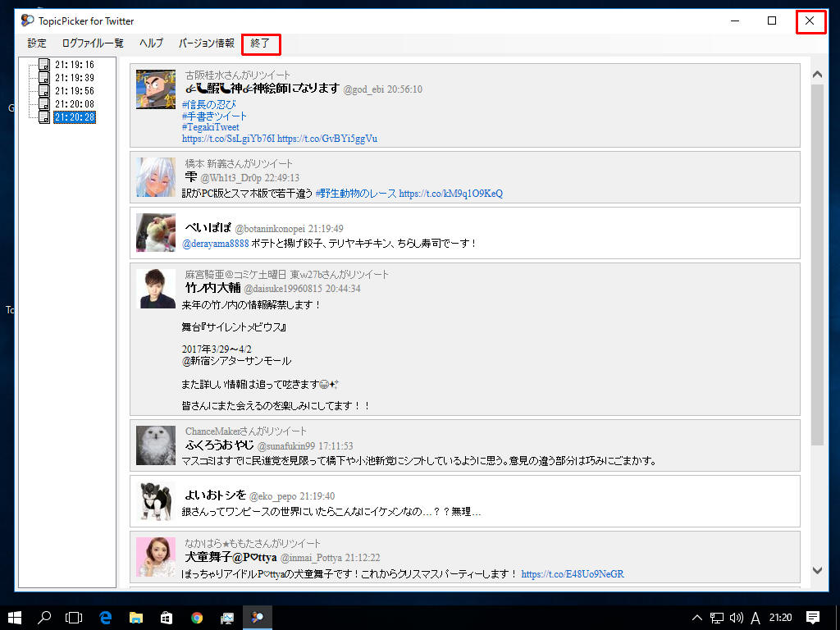
Task: Open Task View on taskbar
Action: (73, 618)
